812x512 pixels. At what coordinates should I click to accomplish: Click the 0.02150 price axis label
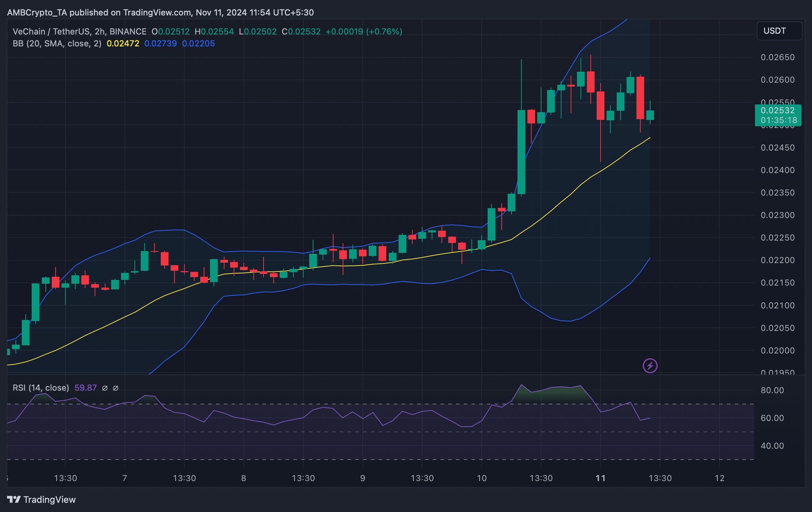778,283
